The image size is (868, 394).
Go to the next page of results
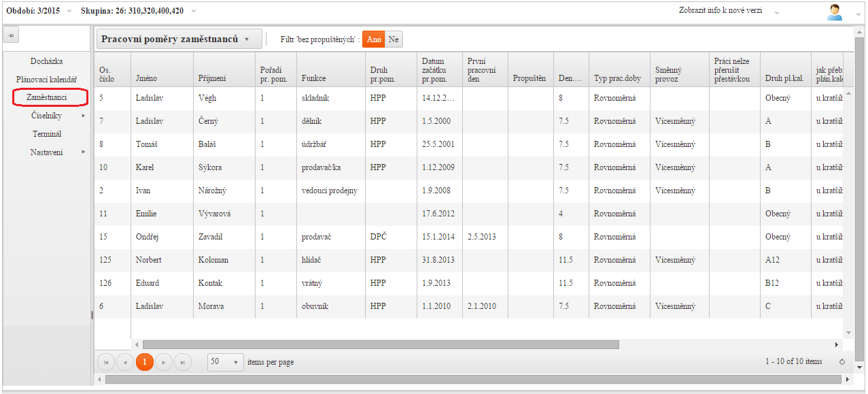point(164,362)
